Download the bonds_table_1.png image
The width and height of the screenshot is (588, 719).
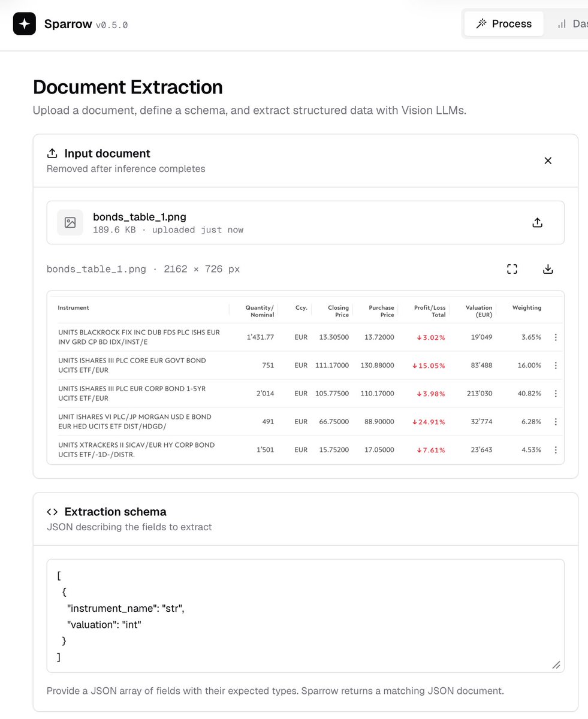(x=548, y=269)
